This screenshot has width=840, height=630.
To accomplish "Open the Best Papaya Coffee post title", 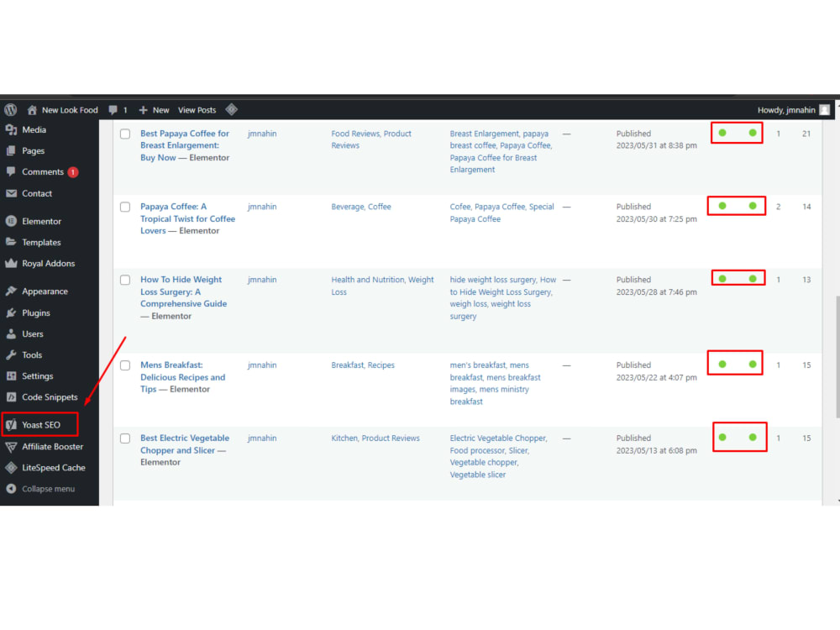I will 184,145.
